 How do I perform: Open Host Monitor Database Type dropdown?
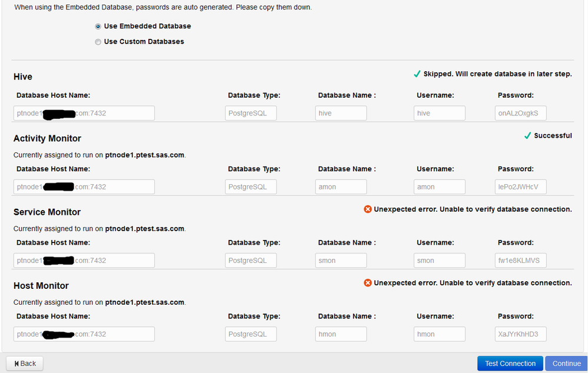[x=251, y=334]
